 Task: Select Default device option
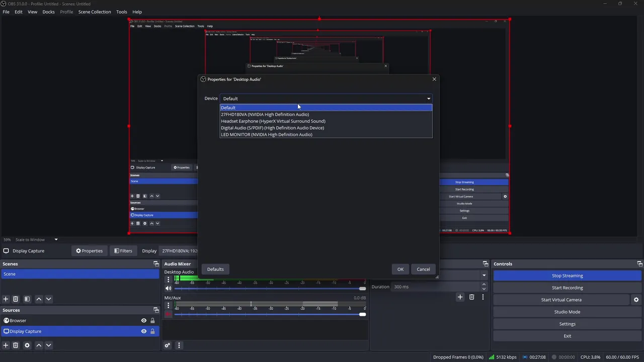[x=326, y=108]
